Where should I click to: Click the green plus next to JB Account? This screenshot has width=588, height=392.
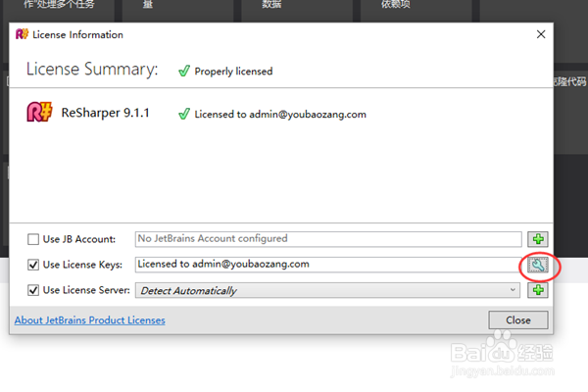click(538, 239)
